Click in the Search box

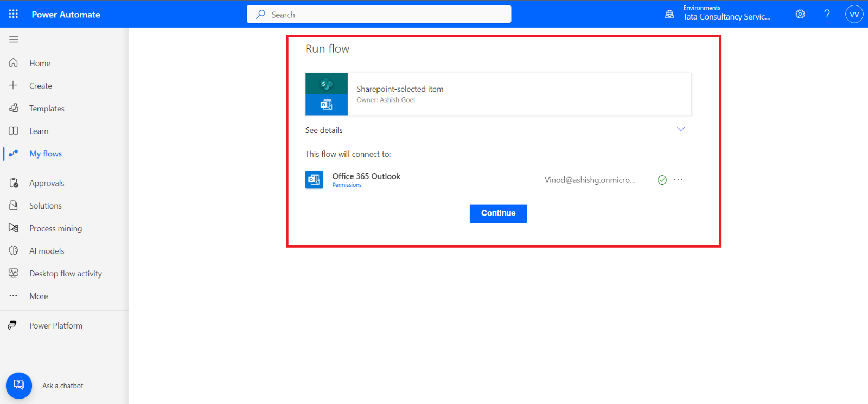pos(379,15)
